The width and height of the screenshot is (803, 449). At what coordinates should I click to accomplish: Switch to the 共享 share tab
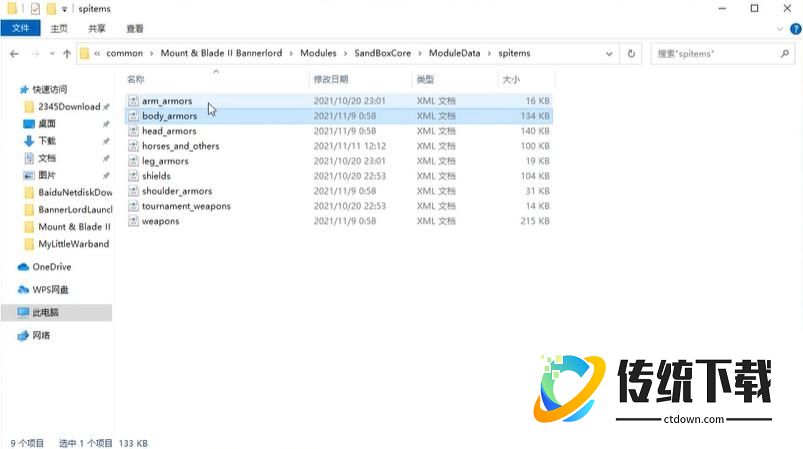pyautogui.click(x=97, y=29)
